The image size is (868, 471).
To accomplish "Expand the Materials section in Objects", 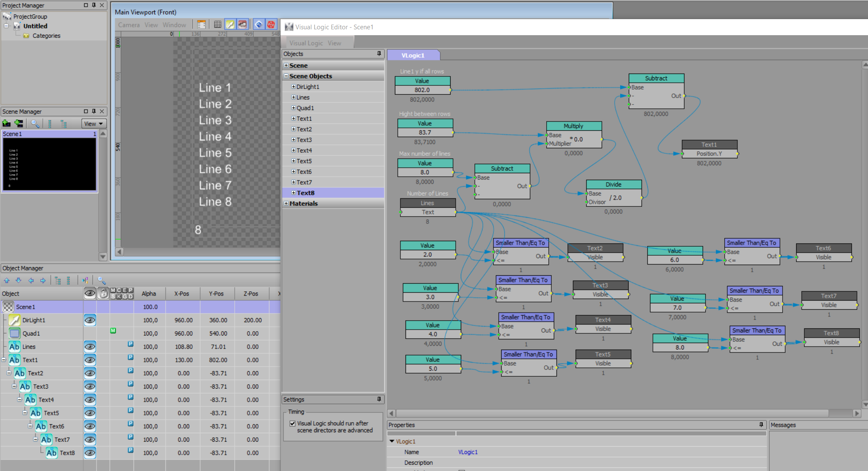I will tap(286, 203).
